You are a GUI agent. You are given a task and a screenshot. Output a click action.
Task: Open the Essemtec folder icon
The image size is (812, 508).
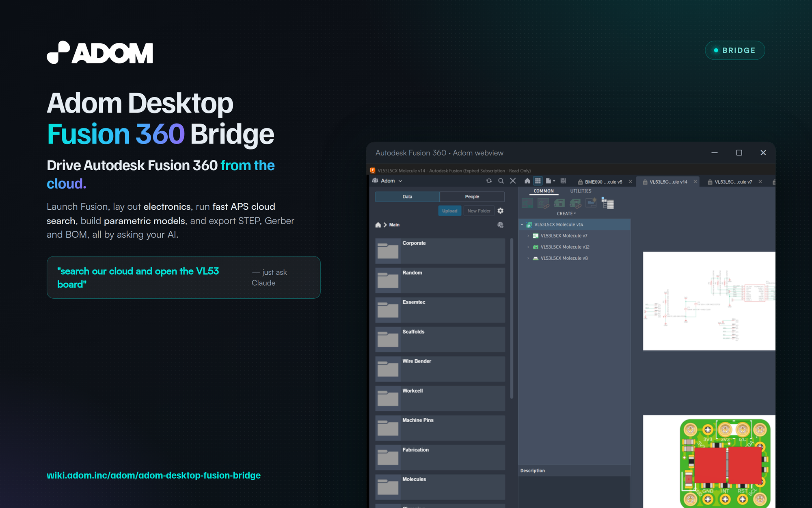[x=388, y=310]
